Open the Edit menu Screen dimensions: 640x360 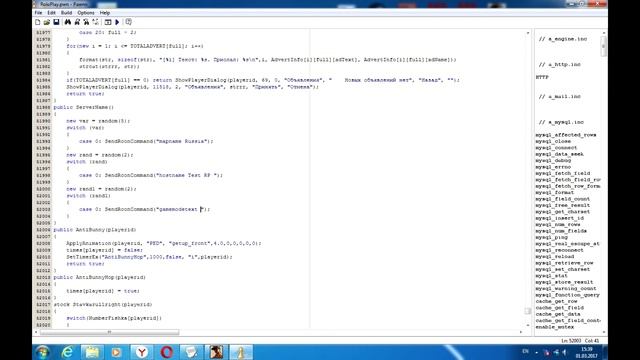tap(51, 13)
